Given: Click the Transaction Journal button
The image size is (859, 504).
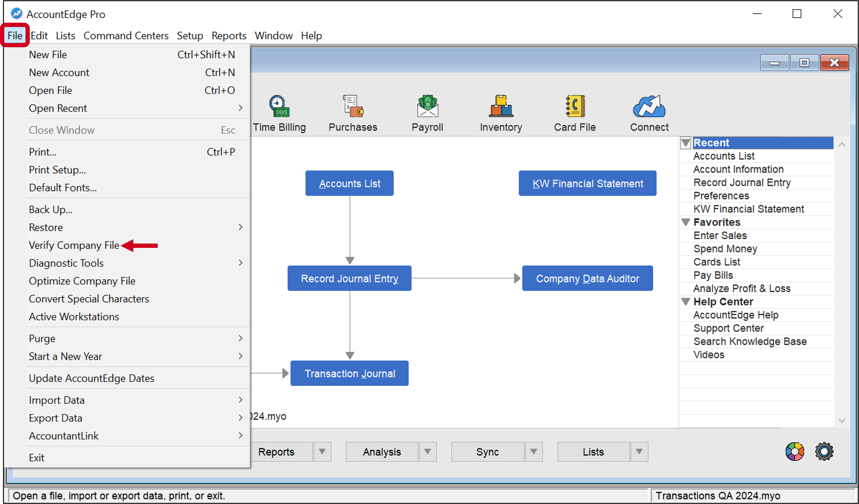Looking at the screenshot, I should [x=349, y=374].
